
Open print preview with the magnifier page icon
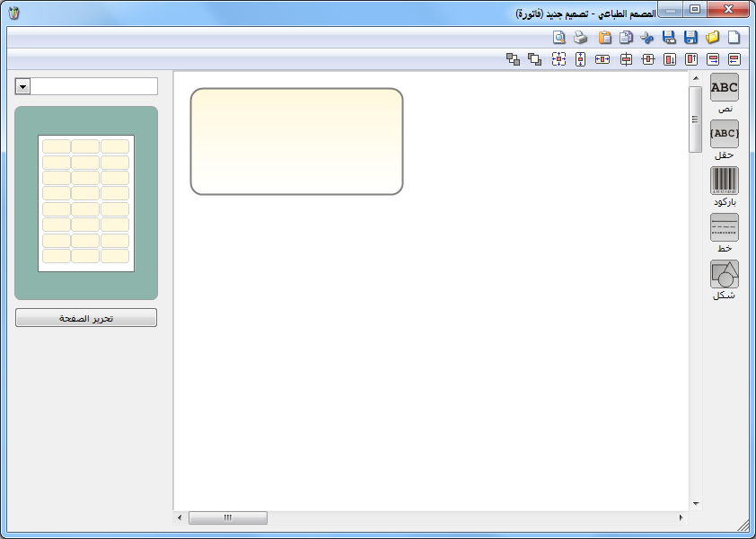pyautogui.click(x=558, y=37)
